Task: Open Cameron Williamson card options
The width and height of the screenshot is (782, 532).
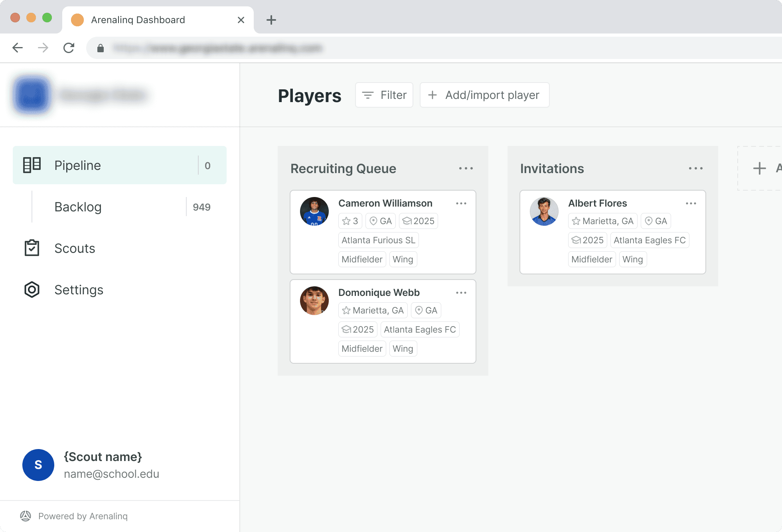Action: 461,203
